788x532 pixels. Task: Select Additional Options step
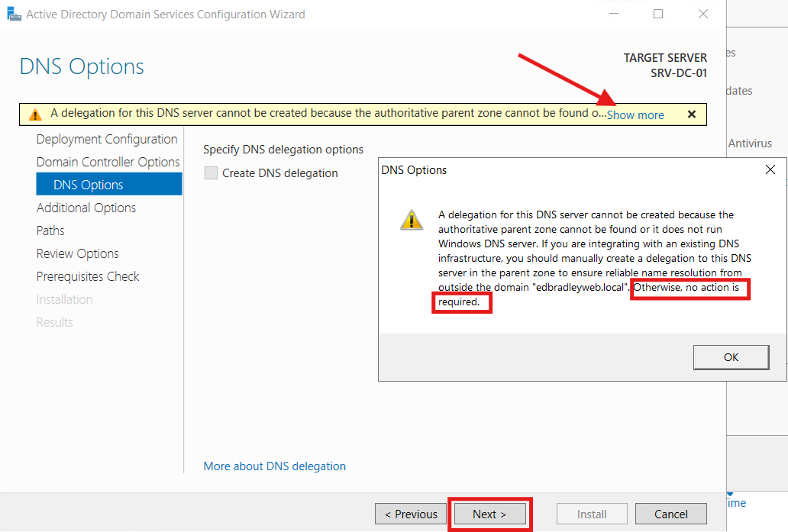[x=86, y=208]
